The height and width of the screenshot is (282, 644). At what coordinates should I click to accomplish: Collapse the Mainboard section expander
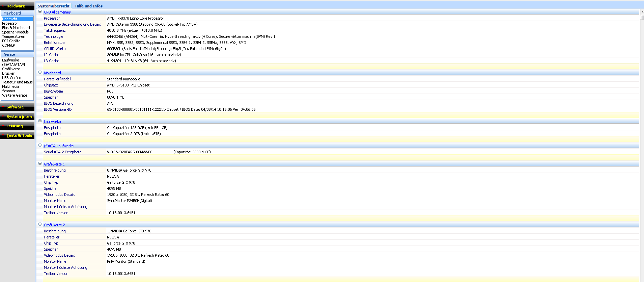[40, 72]
